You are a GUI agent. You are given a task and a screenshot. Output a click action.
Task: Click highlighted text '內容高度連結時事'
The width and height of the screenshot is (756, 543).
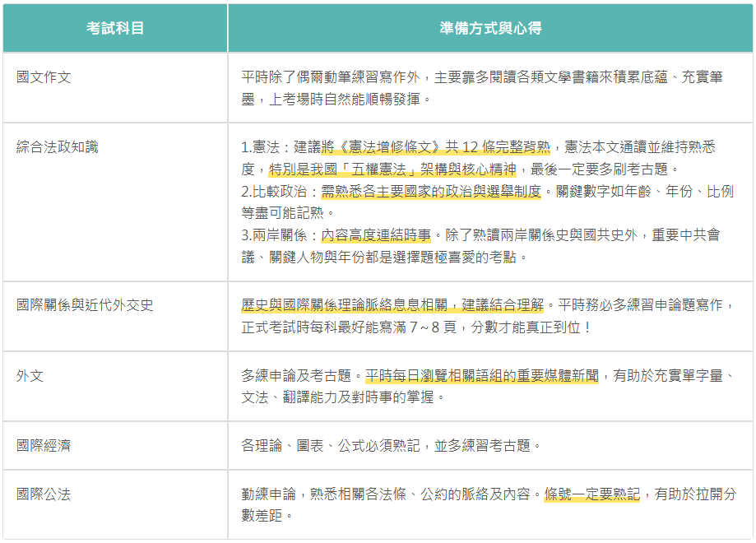coord(376,235)
